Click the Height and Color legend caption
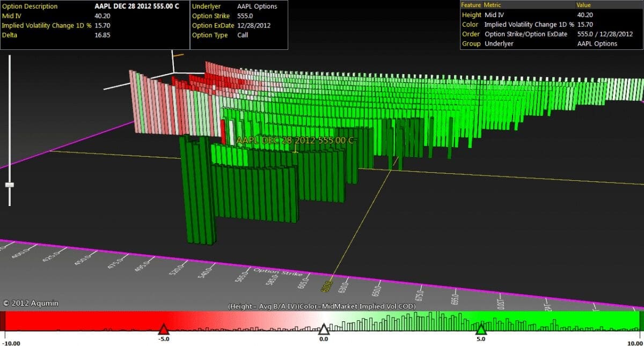The height and width of the screenshot is (346, 644). pos(322,306)
